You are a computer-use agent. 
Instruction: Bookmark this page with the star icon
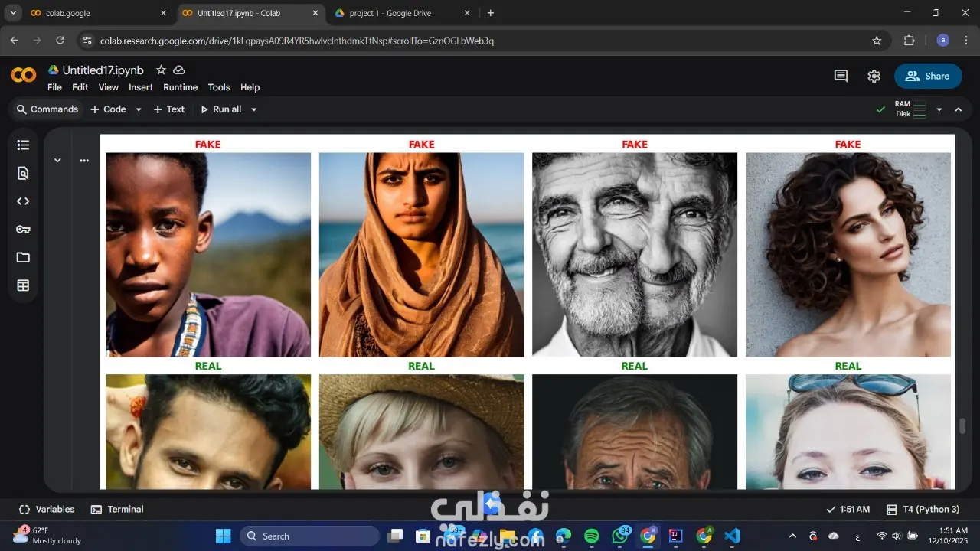877,41
